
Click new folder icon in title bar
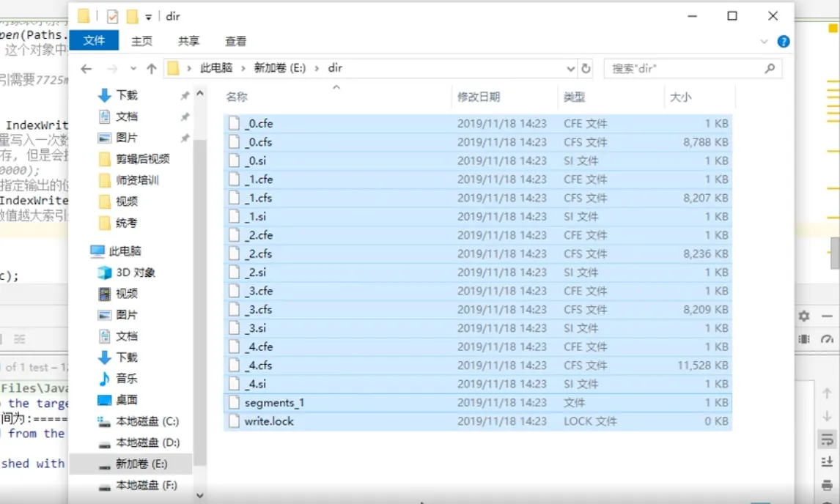coord(132,17)
